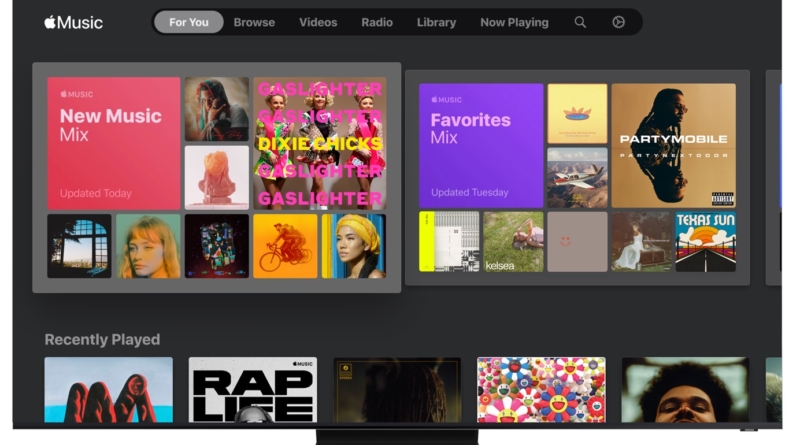Play the Rap Life playlist

click(x=253, y=390)
